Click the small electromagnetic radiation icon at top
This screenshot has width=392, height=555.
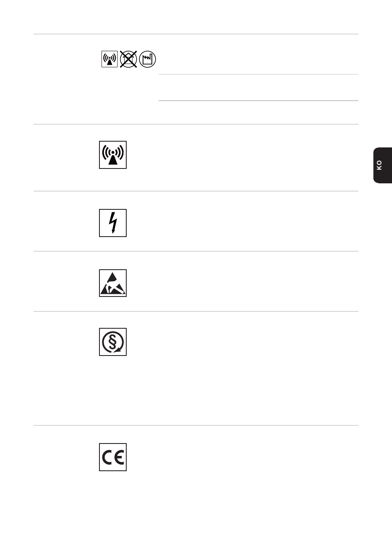pyautogui.click(x=109, y=59)
